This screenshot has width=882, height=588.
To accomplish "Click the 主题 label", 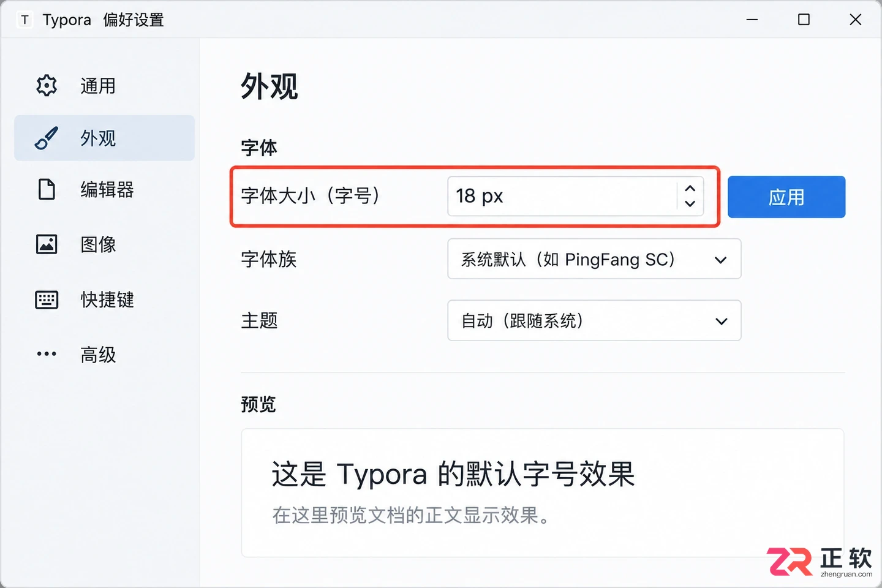I will (x=260, y=320).
